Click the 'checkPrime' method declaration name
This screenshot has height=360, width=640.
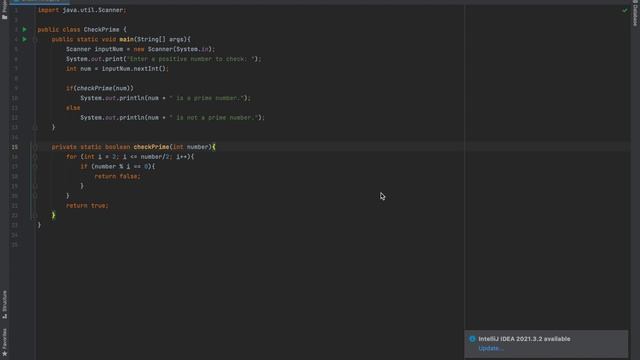pos(151,147)
